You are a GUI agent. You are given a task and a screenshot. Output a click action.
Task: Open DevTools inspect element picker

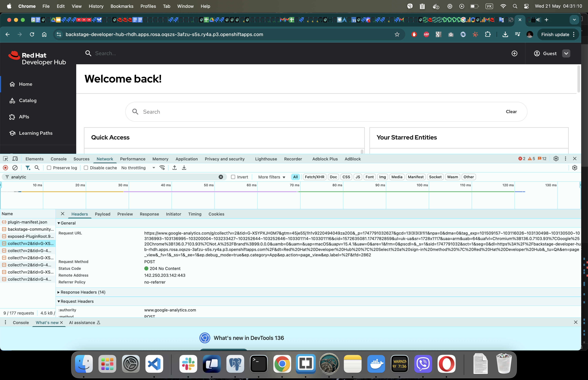point(5,159)
